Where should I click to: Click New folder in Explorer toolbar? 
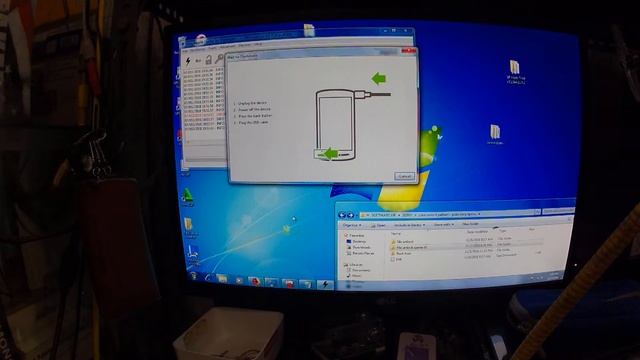(470, 224)
